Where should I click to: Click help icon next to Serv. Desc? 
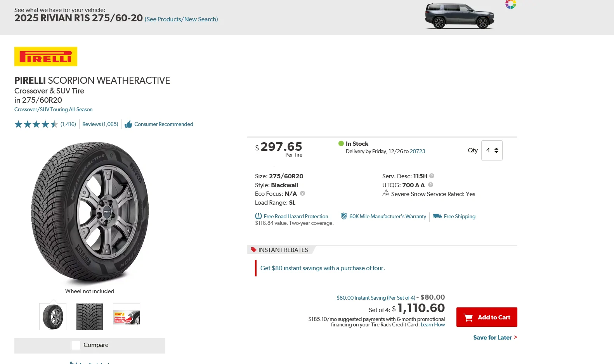(432, 176)
